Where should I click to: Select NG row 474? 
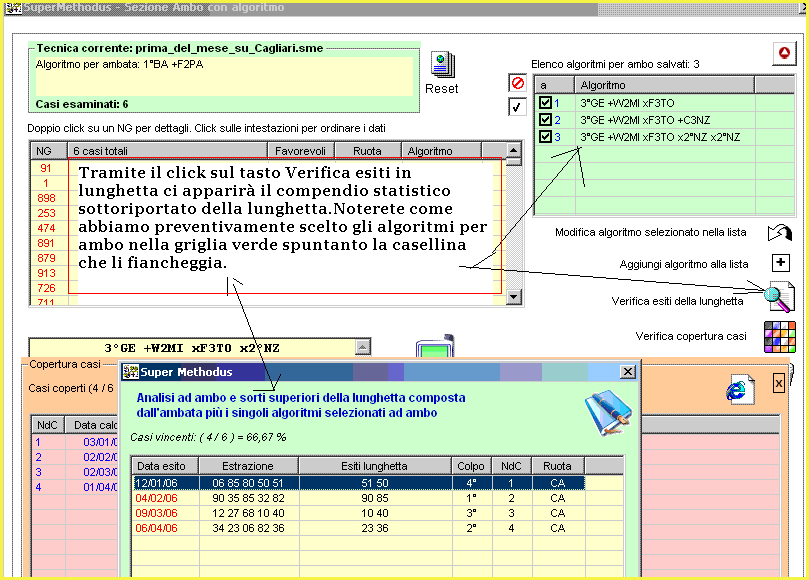pos(46,228)
